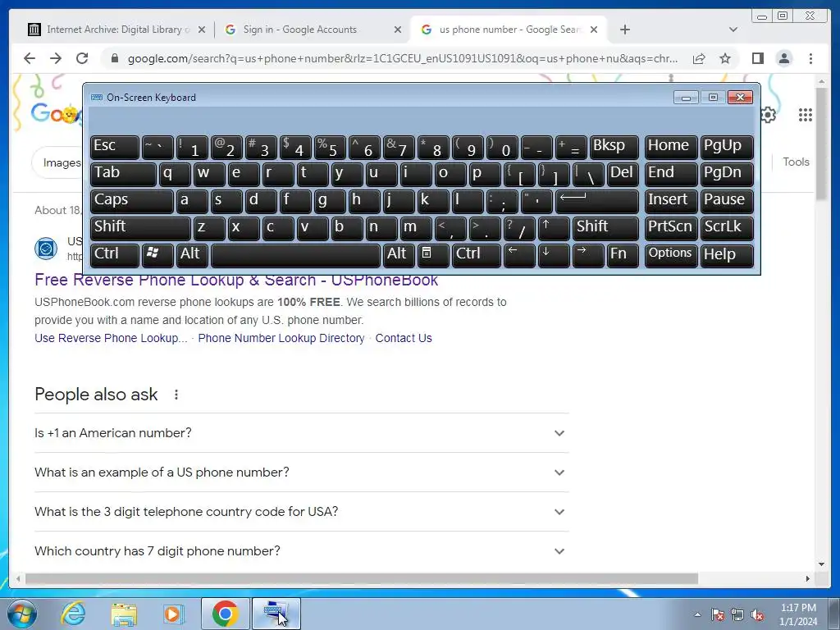This screenshot has height=630, width=840.
Task: Click the vertical page scrollbar thumb
Action: pyautogui.click(x=821, y=144)
